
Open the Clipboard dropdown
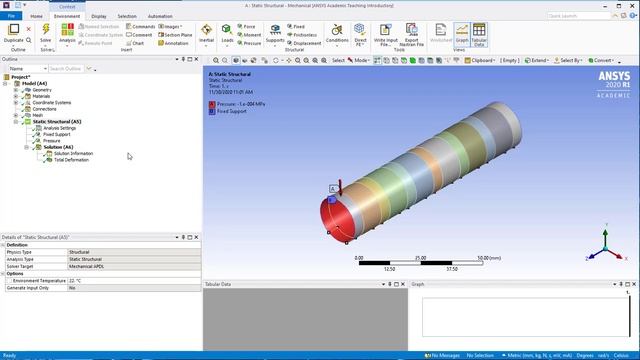tap(480, 60)
